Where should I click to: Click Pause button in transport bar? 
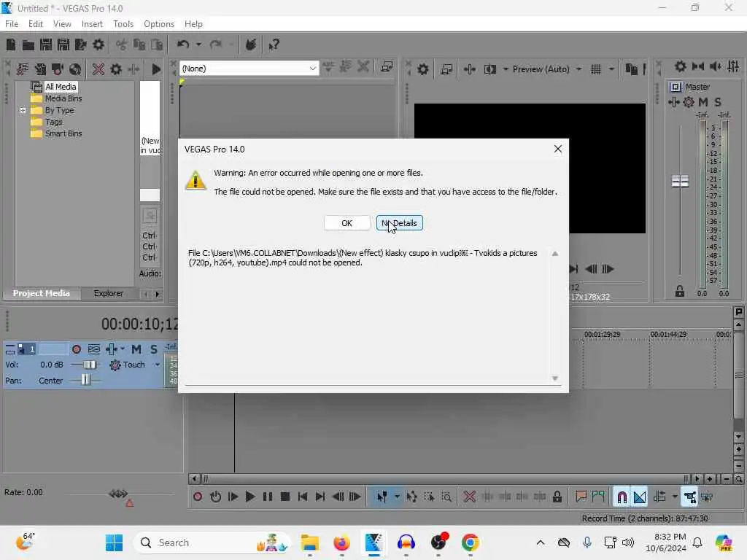[x=268, y=497]
